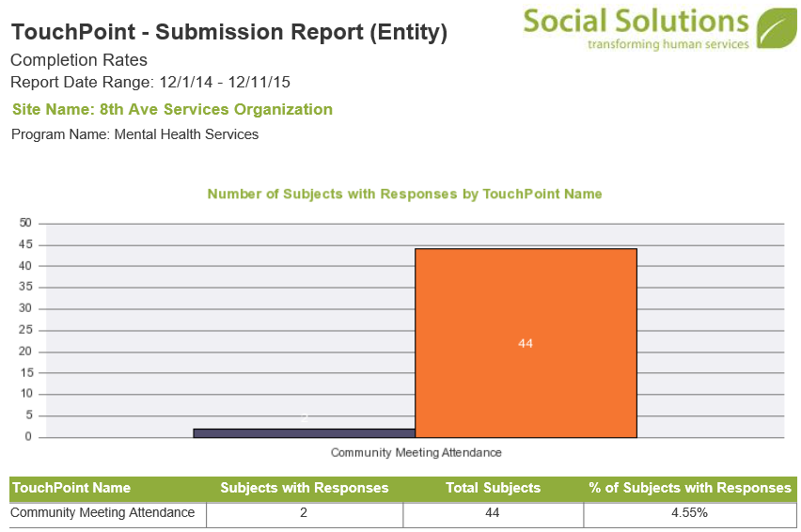Click the Site Name 8th Ave Services Organization
801x532 pixels.
click(173, 109)
